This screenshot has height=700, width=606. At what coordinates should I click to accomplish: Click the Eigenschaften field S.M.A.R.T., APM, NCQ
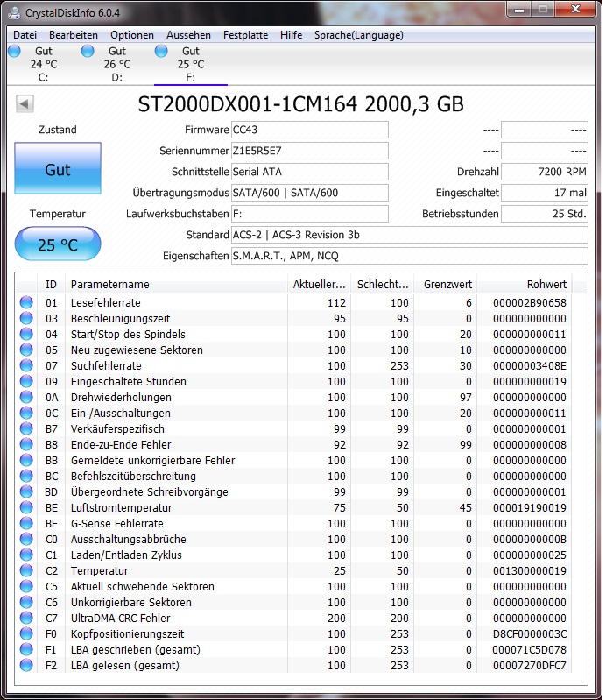(409, 256)
